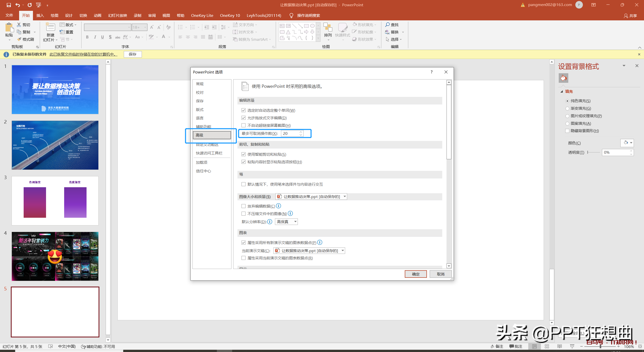Click the Find magnifier icon

(x=387, y=25)
